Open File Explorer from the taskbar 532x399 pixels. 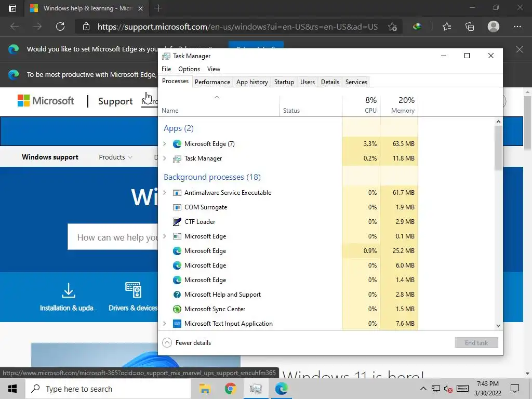205,389
